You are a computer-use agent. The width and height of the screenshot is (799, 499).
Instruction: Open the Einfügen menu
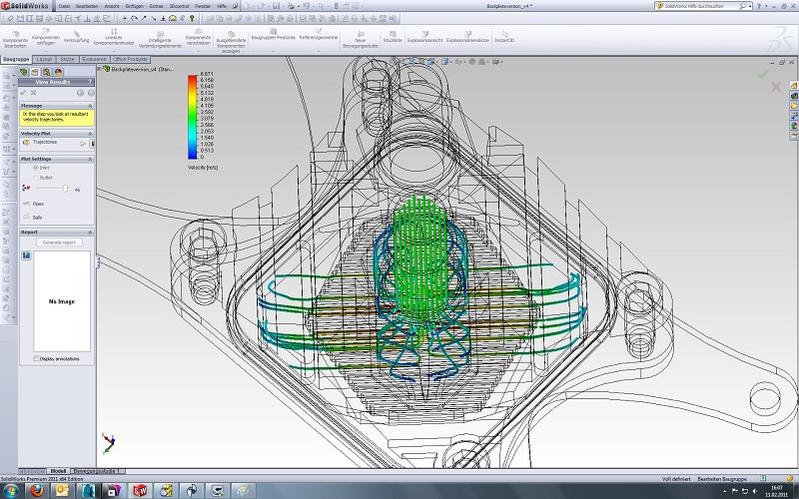tap(134, 6)
